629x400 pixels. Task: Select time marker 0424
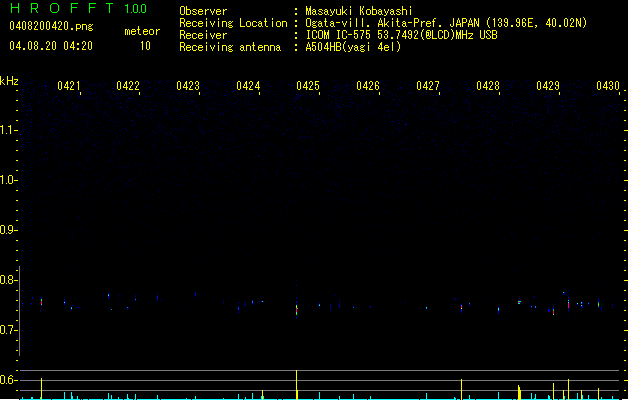tap(248, 86)
